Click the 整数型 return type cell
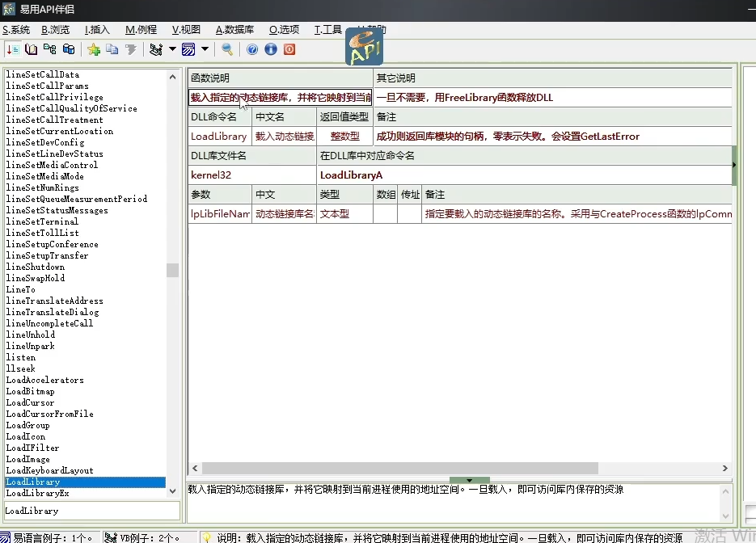756x543 pixels. pyautogui.click(x=344, y=137)
